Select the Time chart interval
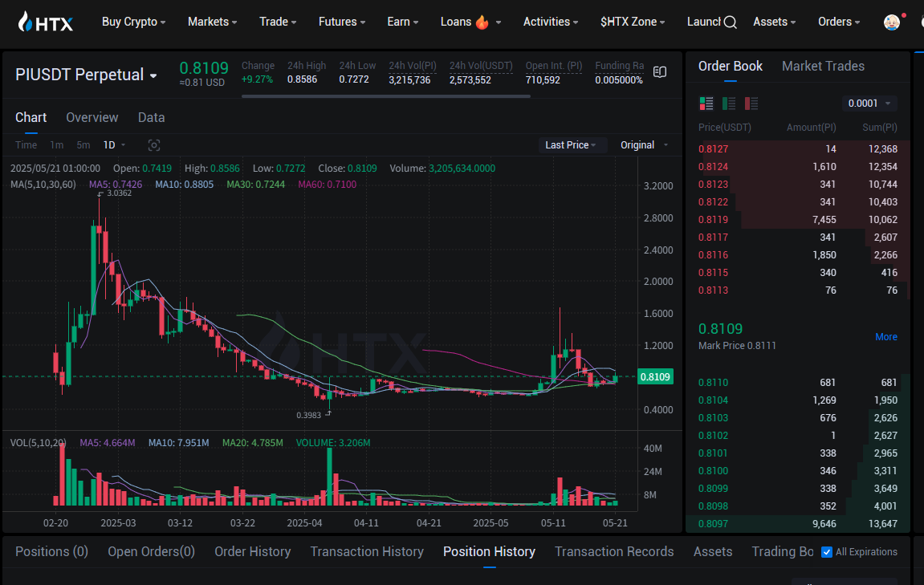This screenshot has width=924, height=585. (26, 145)
